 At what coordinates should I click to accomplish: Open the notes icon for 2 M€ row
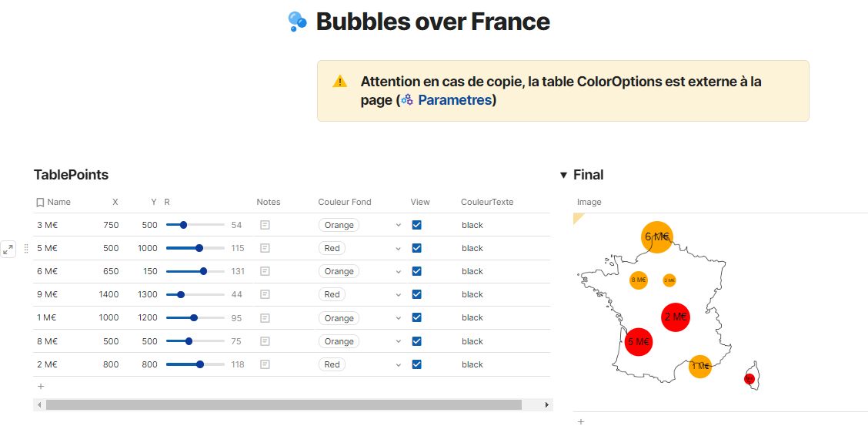point(265,364)
